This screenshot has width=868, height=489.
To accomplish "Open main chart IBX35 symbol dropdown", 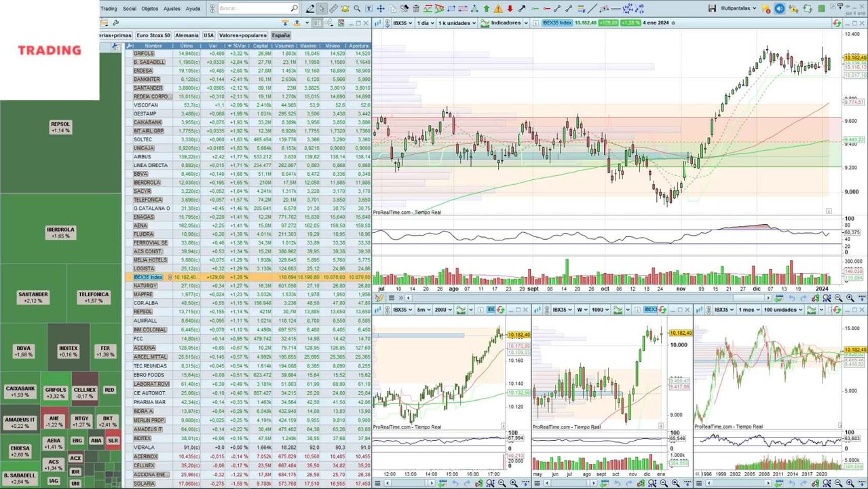I will pyautogui.click(x=402, y=22).
